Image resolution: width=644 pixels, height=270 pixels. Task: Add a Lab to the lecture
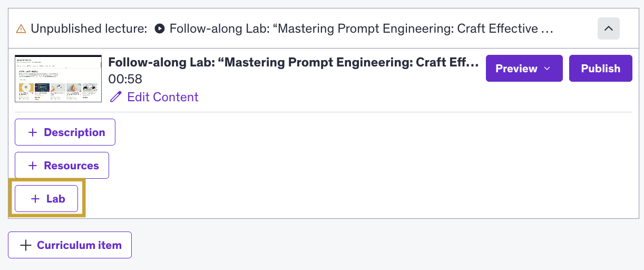click(46, 199)
